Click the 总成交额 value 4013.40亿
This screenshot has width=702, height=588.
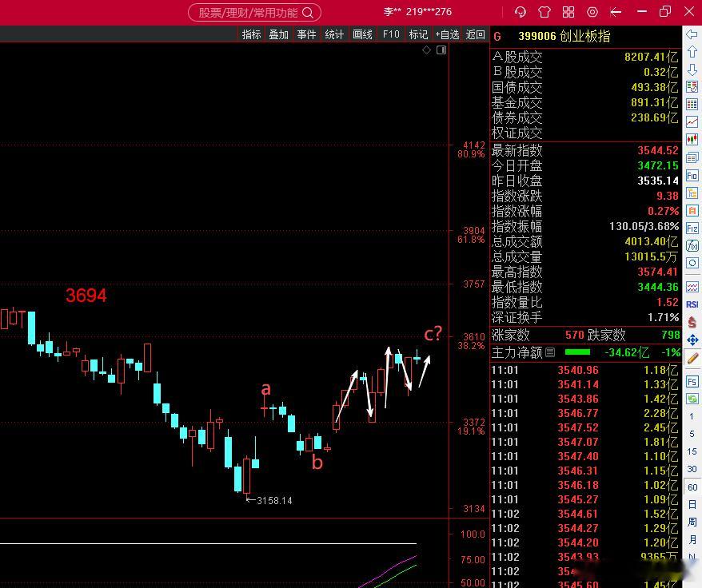pos(652,241)
